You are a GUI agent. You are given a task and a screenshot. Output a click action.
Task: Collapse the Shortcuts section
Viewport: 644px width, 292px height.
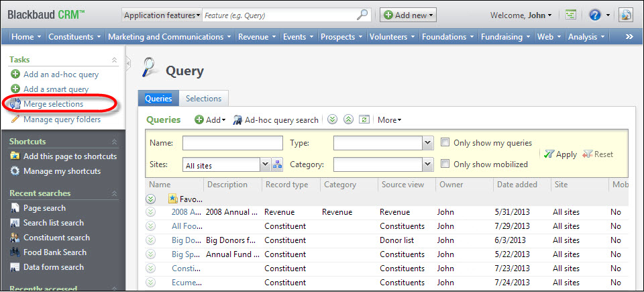pos(114,142)
